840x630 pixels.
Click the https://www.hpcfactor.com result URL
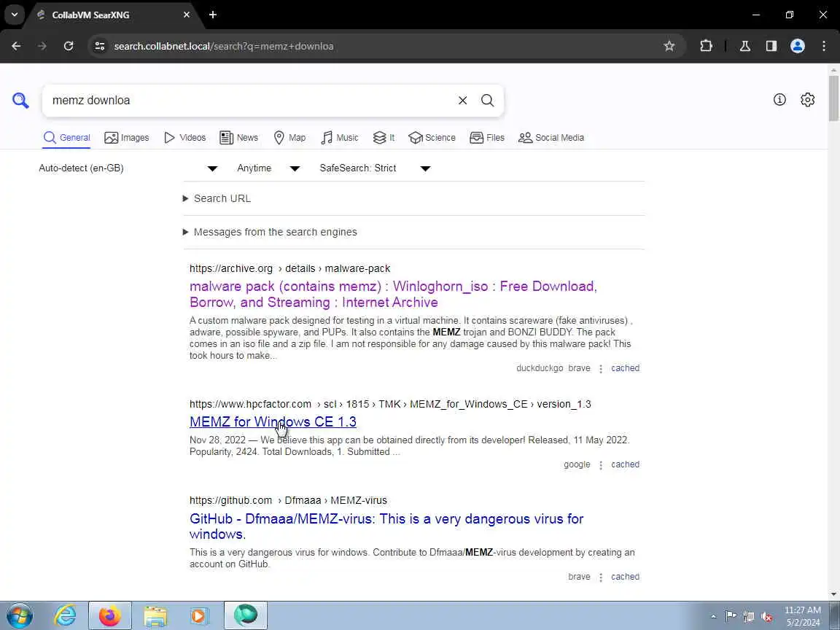click(390, 405)
